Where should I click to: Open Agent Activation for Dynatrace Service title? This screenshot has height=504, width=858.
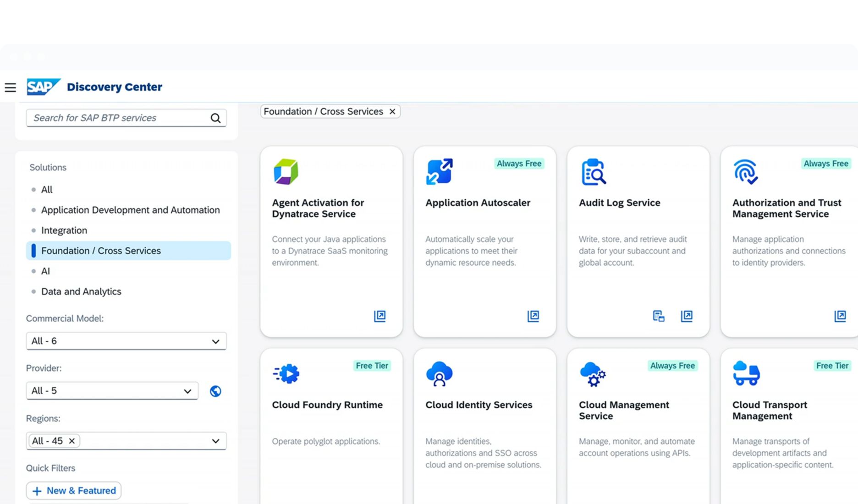(x=318, y=208)
